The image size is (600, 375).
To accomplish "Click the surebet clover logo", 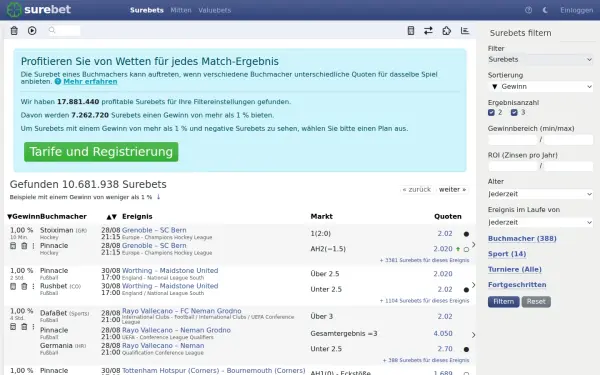I will (14, 10).
